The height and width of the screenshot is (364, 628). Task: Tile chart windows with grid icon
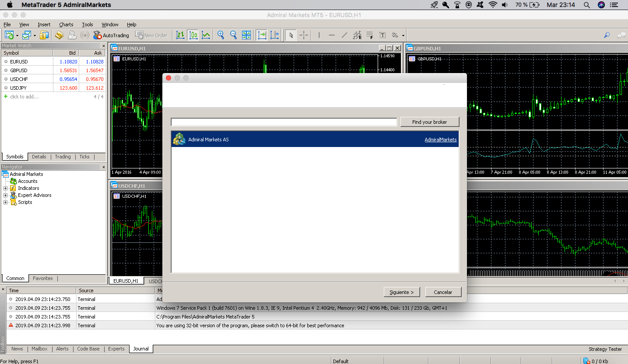click(246, 35)
